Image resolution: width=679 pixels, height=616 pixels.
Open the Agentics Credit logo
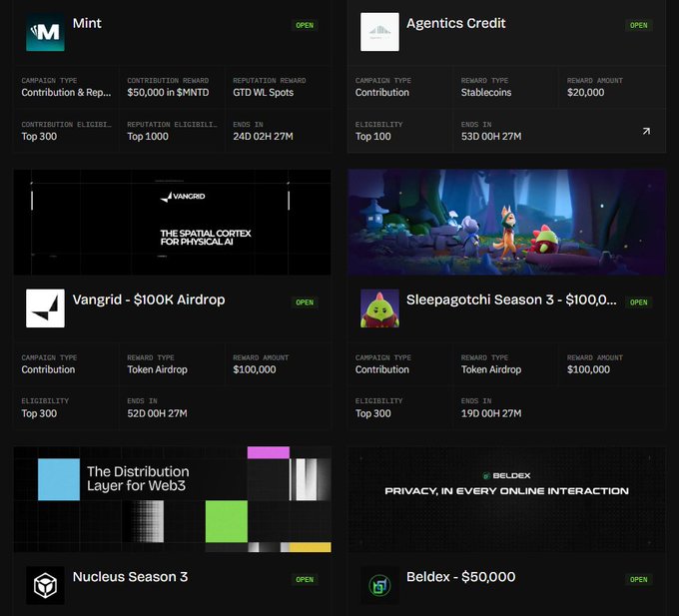(x=379, y=32)
